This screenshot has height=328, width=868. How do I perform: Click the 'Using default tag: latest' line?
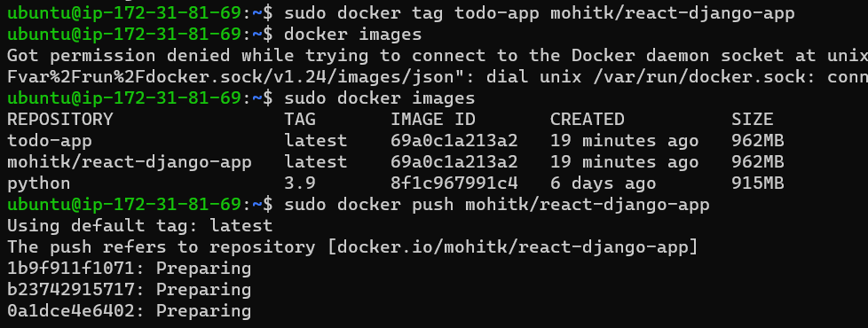pyautogui.click(x=139, y=226)
